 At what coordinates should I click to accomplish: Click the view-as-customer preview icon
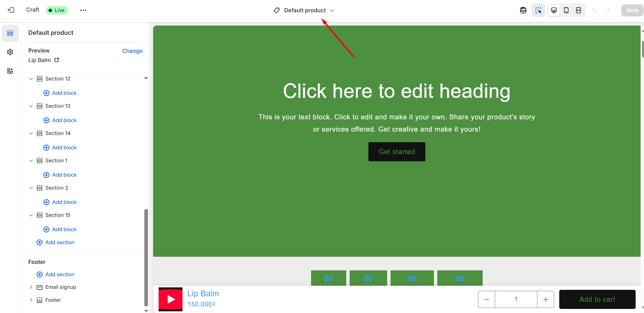click(x=523, y=10)
